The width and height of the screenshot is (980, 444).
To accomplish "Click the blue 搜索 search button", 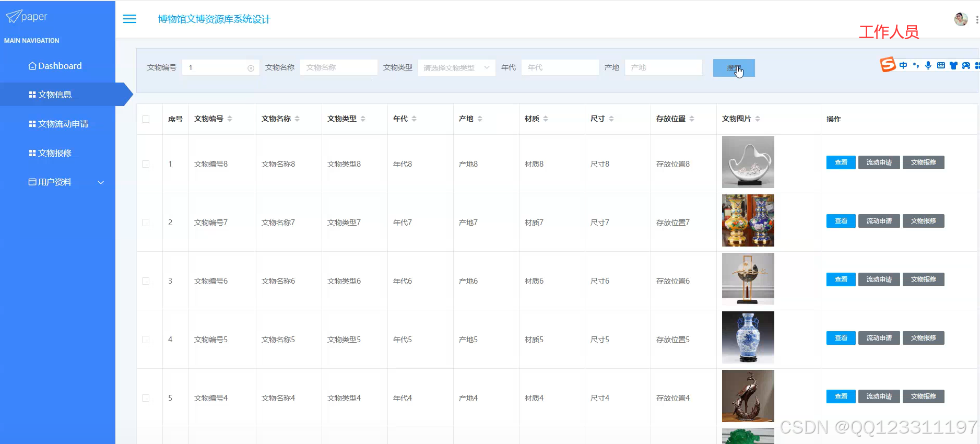I will 734,68.
